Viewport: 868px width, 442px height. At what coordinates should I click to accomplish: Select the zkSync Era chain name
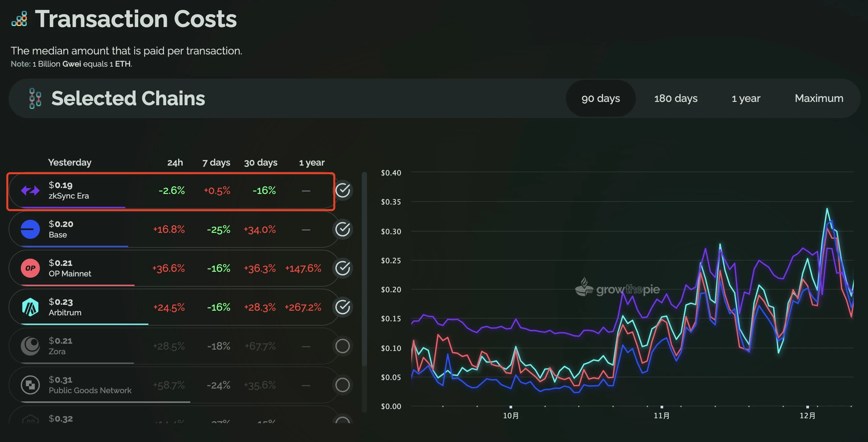(69, 196)
